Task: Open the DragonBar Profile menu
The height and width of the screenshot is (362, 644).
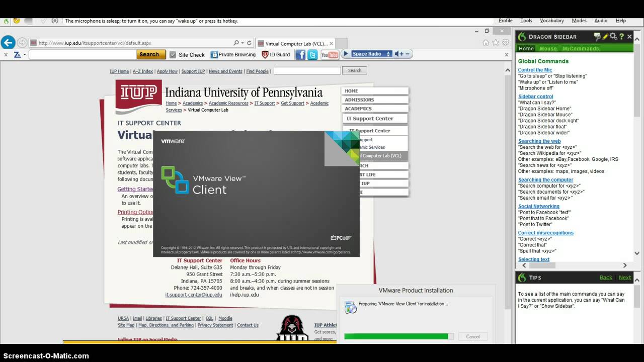Action: point(505,21)
